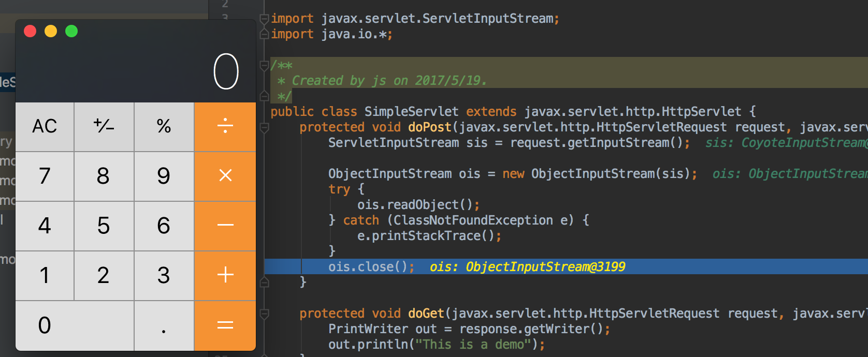Screen dimensions: 868x357
Task: Click the percent button in Calculator
Action: tap(164, 127)
